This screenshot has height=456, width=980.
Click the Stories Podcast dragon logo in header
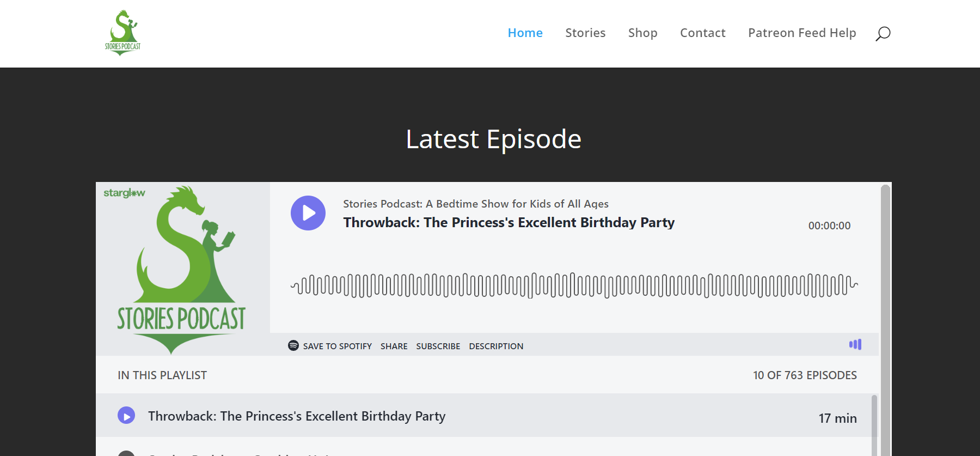click(x=122, y=33)
